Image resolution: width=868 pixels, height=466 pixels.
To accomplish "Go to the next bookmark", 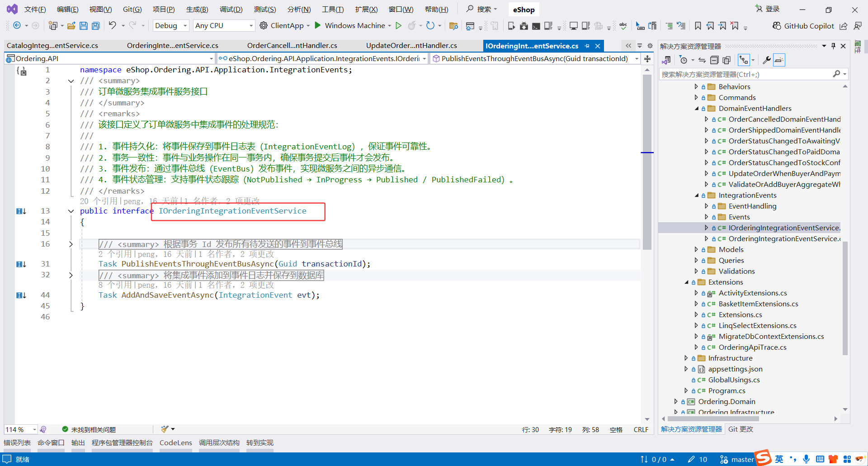I will pyautogui.click(x=723, y=26).
